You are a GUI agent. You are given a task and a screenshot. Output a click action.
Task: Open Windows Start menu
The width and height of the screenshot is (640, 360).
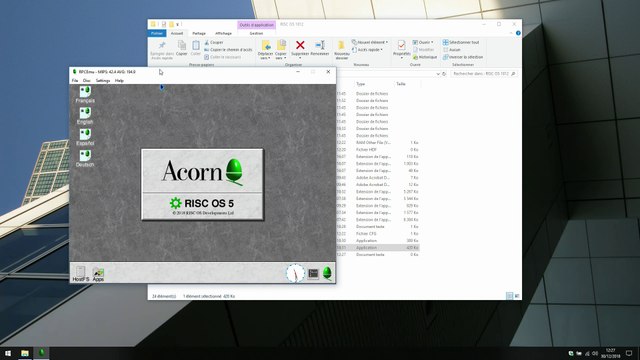(x=8, y=353)
